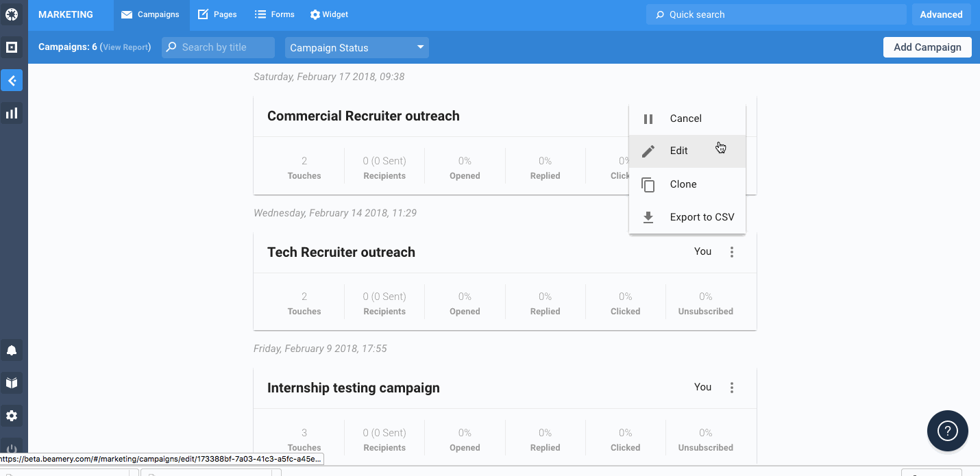980x476 pixels.
Task: Click the Advanced search button
Action: (941, 14)
